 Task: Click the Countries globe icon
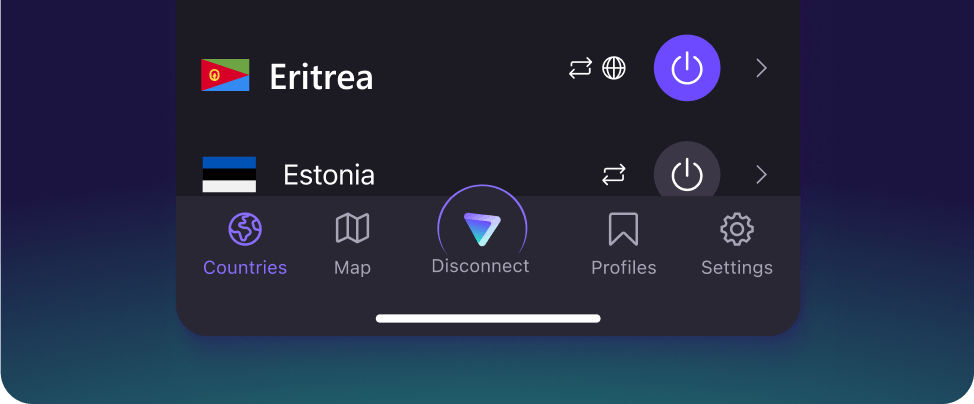click(245, 229)
